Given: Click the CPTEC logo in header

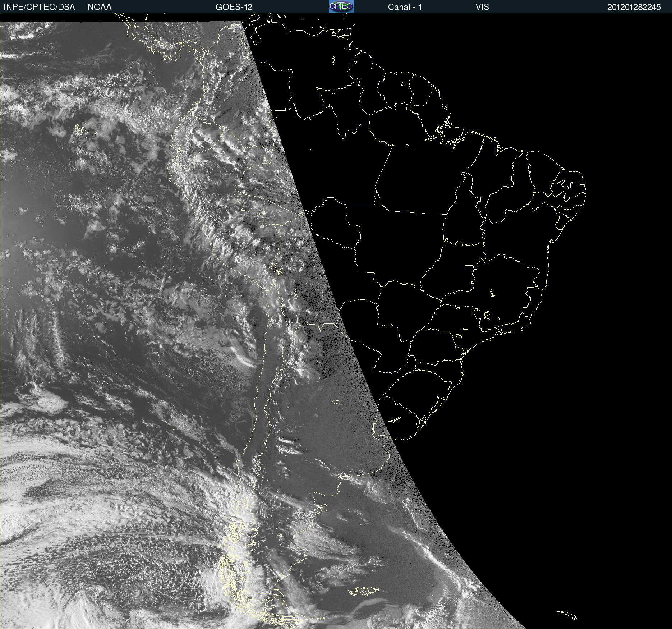Looking at the screenshot, I should [x=341, y=6].
